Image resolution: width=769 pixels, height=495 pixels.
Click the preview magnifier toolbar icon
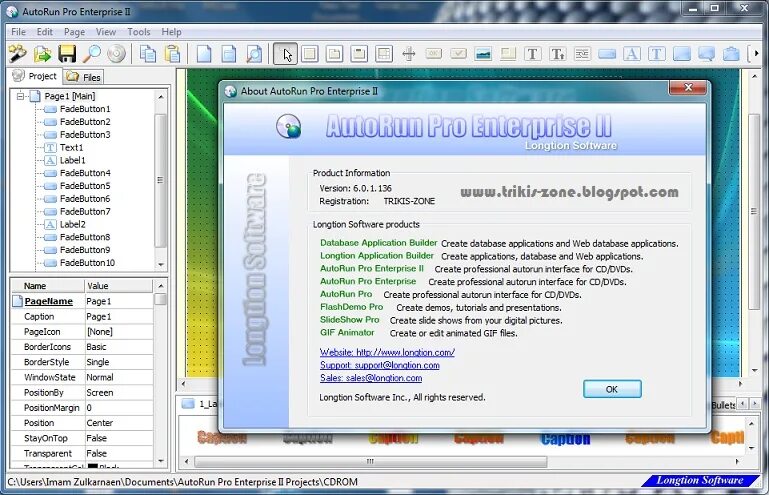click(92, 53)
